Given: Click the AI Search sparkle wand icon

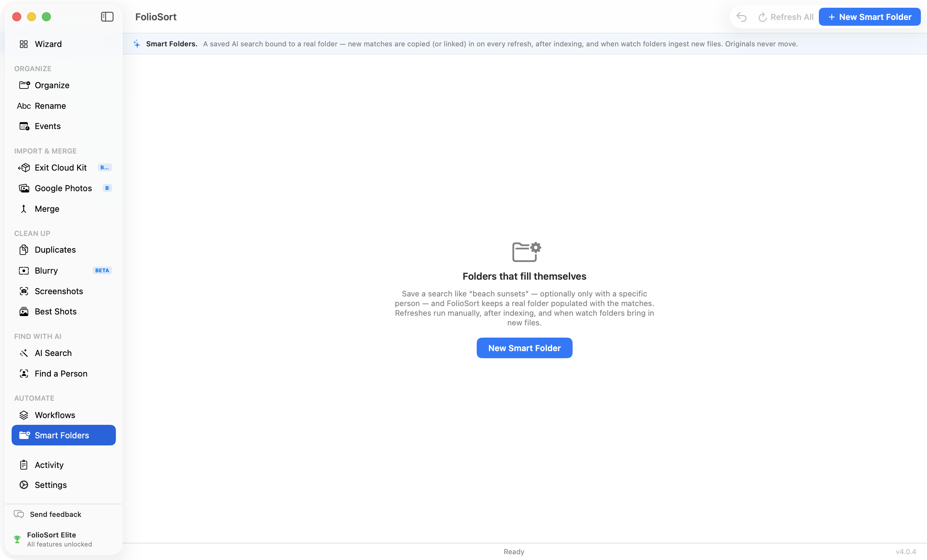Looking at the screenshot, I should (24, 353).
